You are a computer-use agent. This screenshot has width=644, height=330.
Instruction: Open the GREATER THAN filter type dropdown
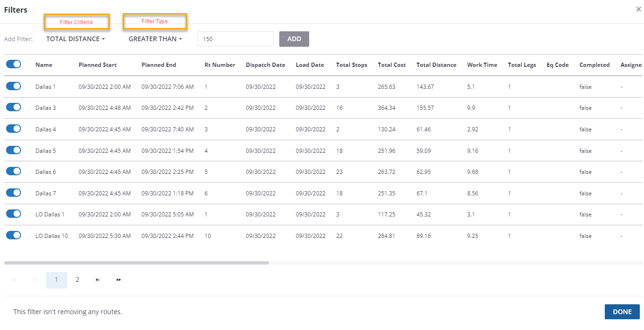[x=155, y=39]
